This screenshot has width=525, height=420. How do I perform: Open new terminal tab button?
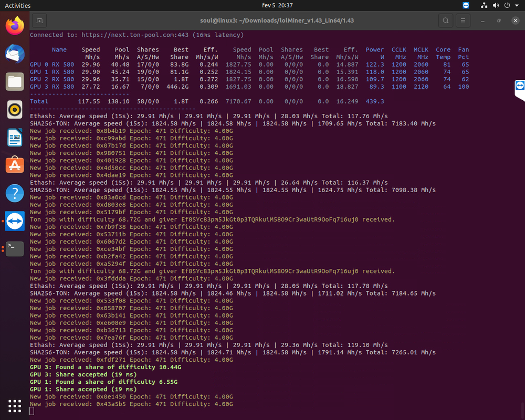(x=39, y=20)
